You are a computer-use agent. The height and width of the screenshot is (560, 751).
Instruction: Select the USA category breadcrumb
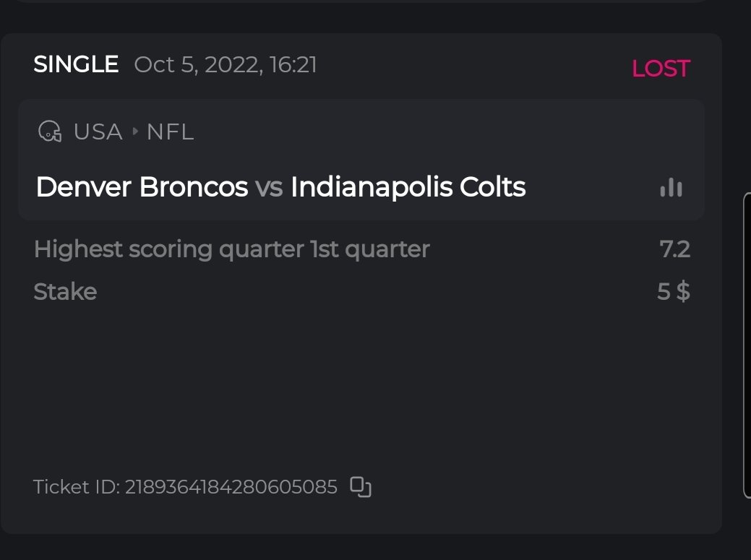click(x=98, y=132)
